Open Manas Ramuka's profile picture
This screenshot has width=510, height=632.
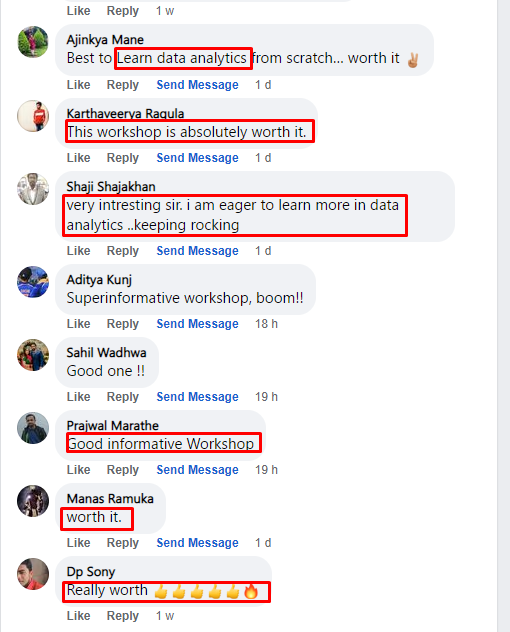pos(33,501)
